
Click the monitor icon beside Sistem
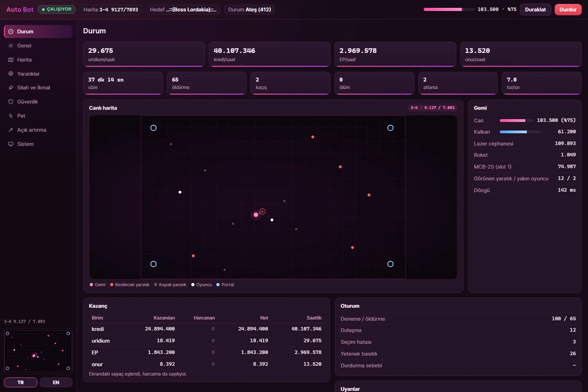click(x=11, y=144)
